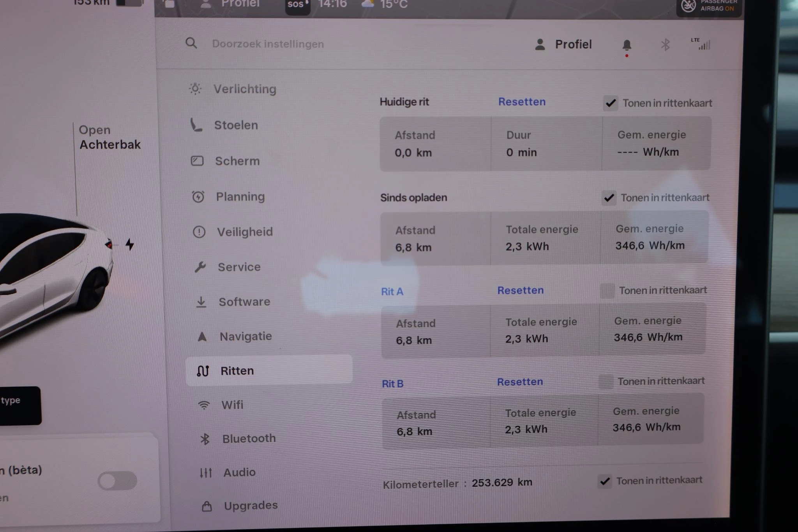Open the Bluetooth status panel
Image resolution: width=798 pixels, height=532 pixels.
tap(665, 45)
